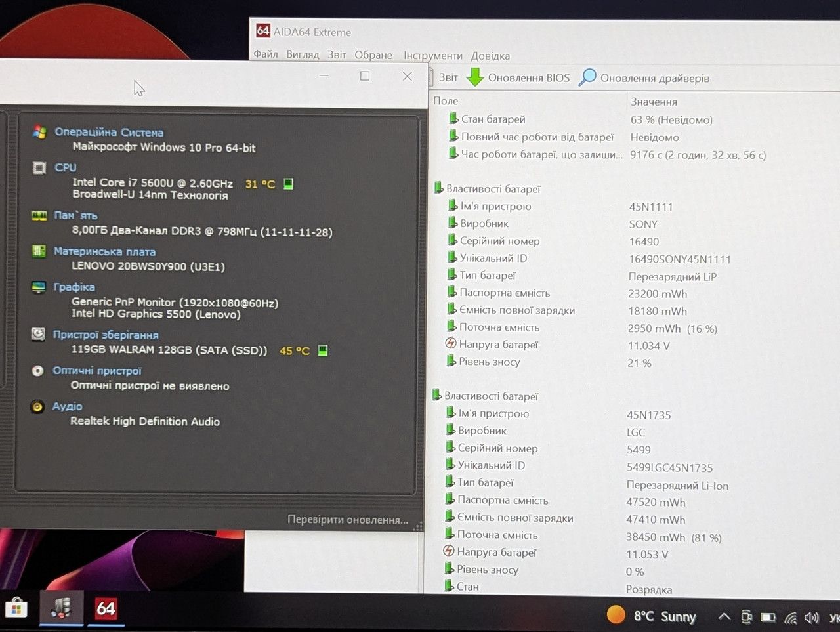840x632 pixels.
Task: Click the AIDA64 title bar logo icon
Action: click(263, 31)
